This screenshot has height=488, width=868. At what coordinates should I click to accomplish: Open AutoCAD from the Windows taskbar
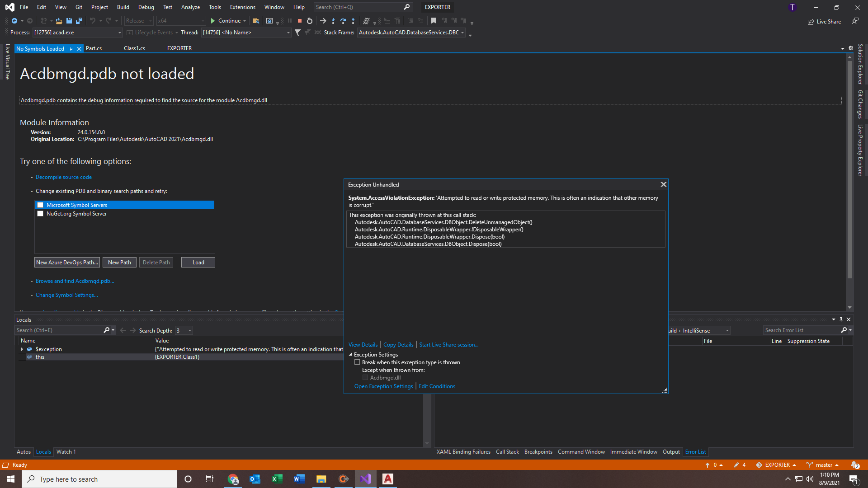click(x=388, y=479)
